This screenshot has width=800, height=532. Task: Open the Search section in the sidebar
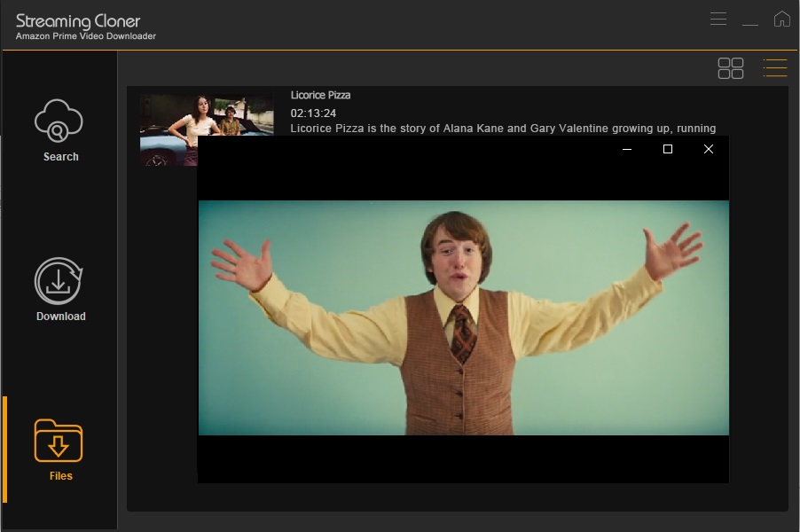point(59,130)
